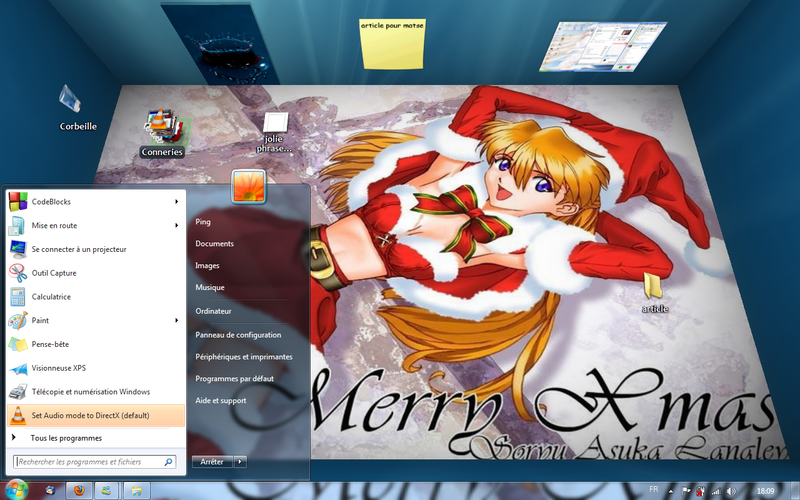Click the search magnifier icon in Start menu

(168, 462)
